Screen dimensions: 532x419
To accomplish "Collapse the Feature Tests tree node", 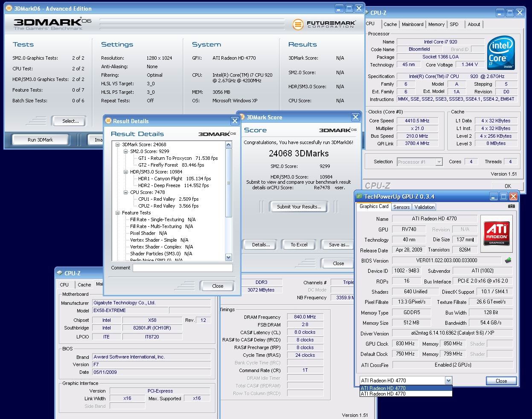I will [x=118, y=213].
